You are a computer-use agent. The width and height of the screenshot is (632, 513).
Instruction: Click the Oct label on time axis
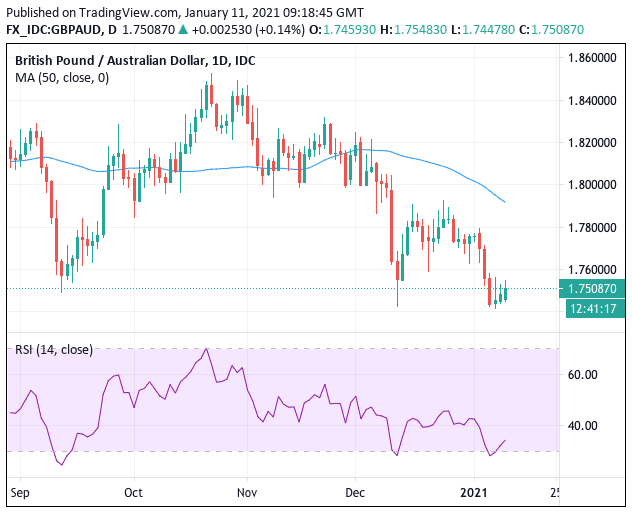pyautogui.click(x=134, y=493)
